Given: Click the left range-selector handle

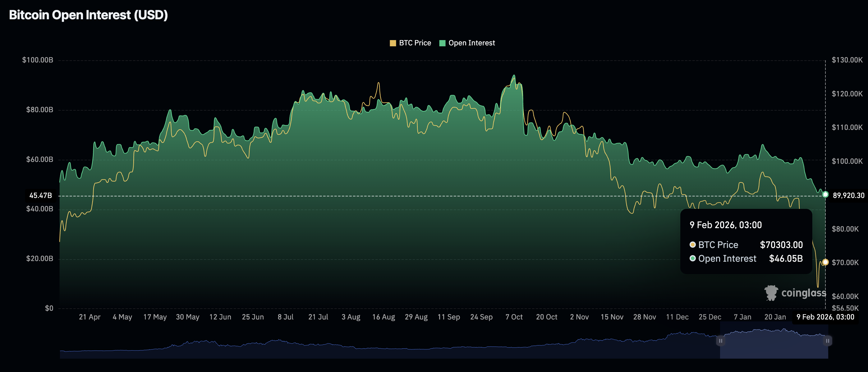Looking at the screenshot, I should (x=720, y=341).
